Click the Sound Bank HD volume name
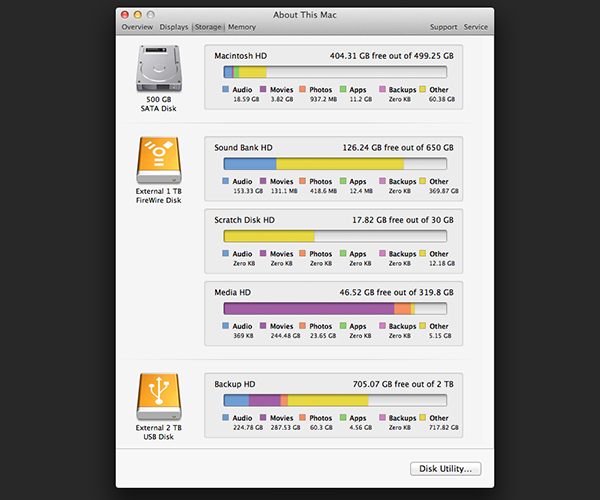Image resolution: width=600 pixels, height=500 pixels. [x=243, y=148]
